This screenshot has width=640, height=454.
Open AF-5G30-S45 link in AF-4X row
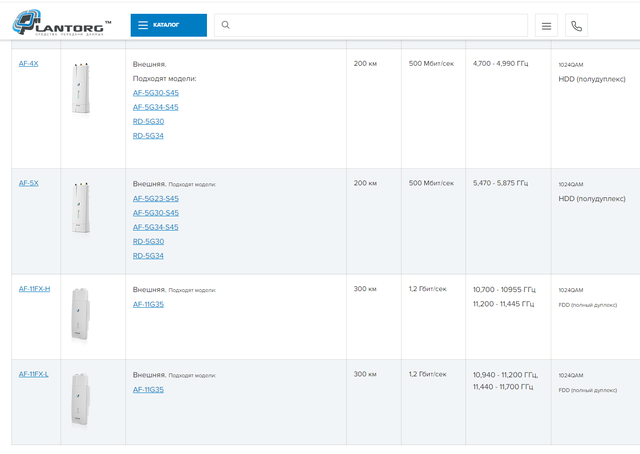point(156,93)
